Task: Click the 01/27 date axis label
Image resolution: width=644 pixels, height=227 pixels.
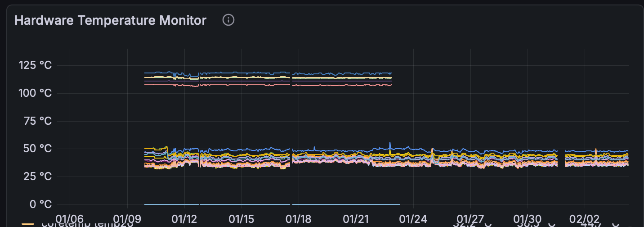Action: tap(470, 219)
